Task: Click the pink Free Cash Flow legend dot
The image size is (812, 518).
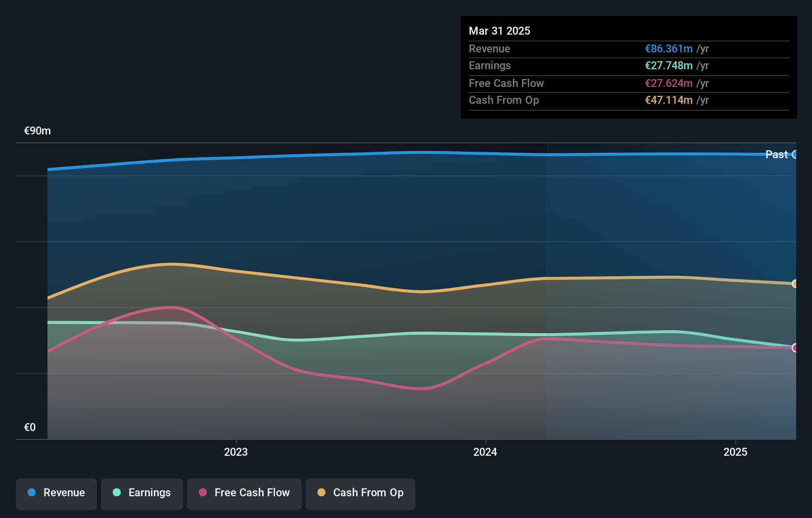Action: pos(203,492)
